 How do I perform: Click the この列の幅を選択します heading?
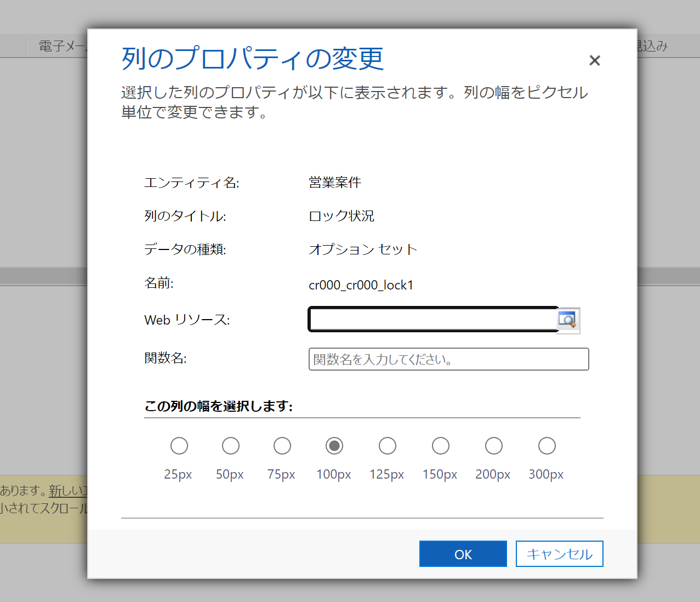pos(219,406)
